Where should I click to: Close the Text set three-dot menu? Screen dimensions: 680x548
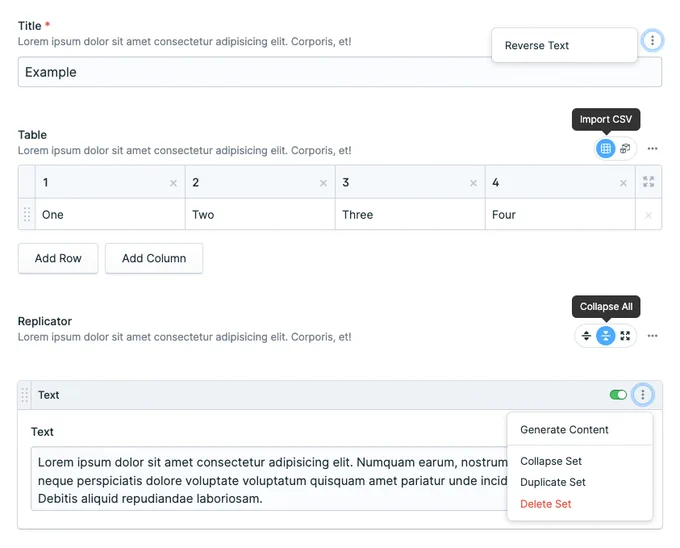(x=642, y=395)
